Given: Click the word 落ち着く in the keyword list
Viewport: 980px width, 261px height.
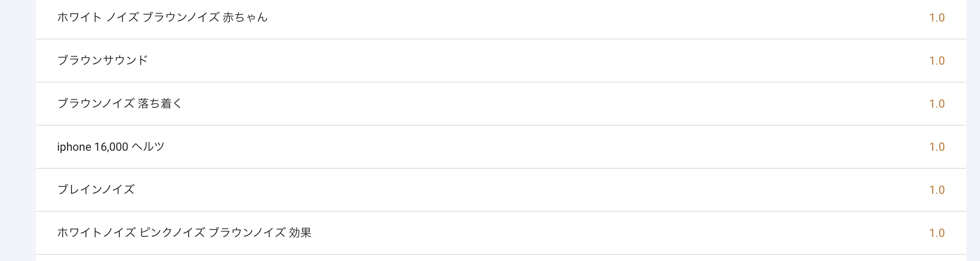Looking at the screenshot, I should click(160, 103).
